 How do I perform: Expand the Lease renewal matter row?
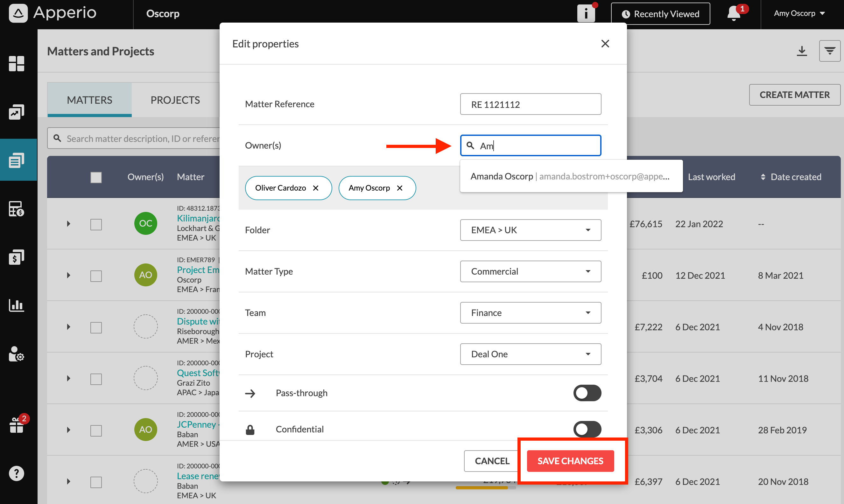point(69,482)
